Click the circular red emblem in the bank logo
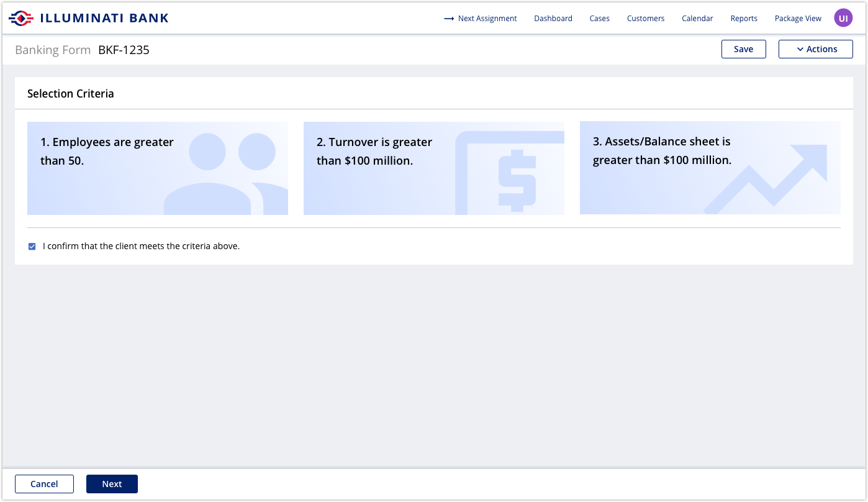The height and width of the screenshot is (502, 868). click(x=19, y=17)
